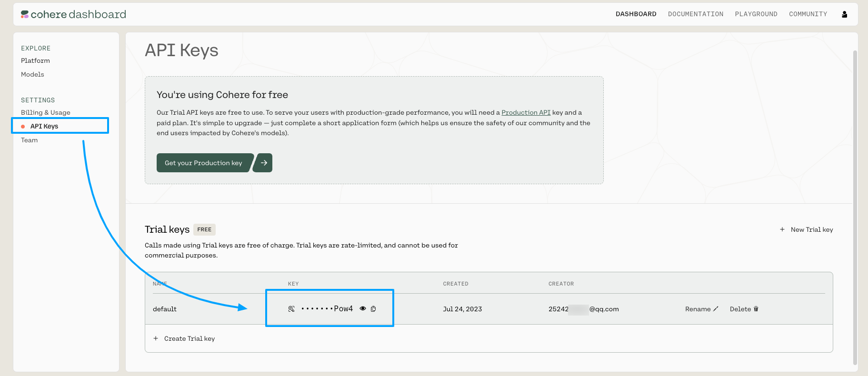Click the CREATOR column header
This screenshot has height=376, width=868.
(x=561, y=284)
